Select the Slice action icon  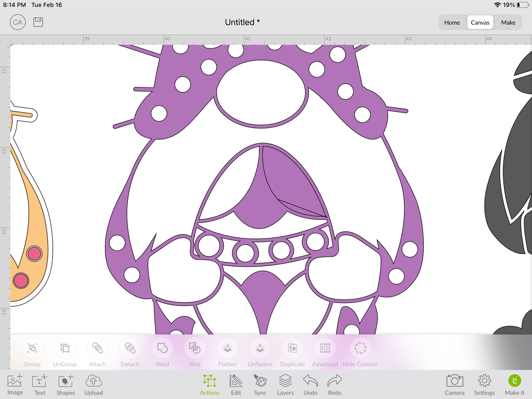[195, 348]
